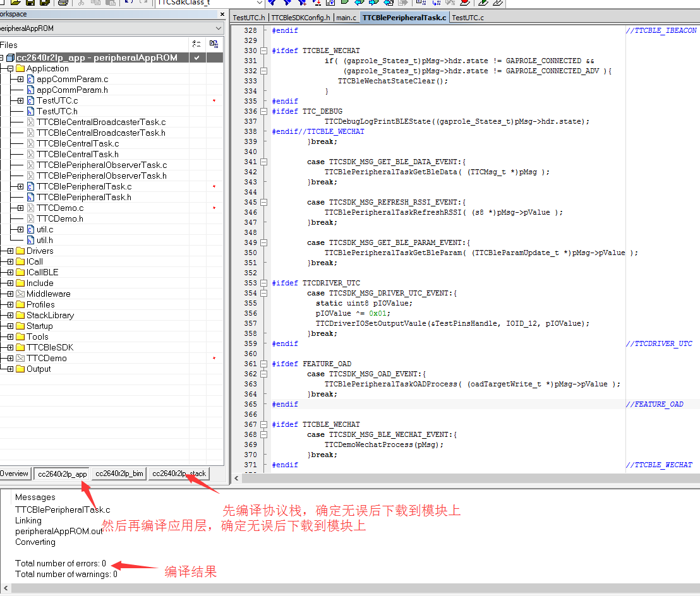Expand the Startup folder
The width and height of the screenshot is (700, 596).
tap(10, 326)
